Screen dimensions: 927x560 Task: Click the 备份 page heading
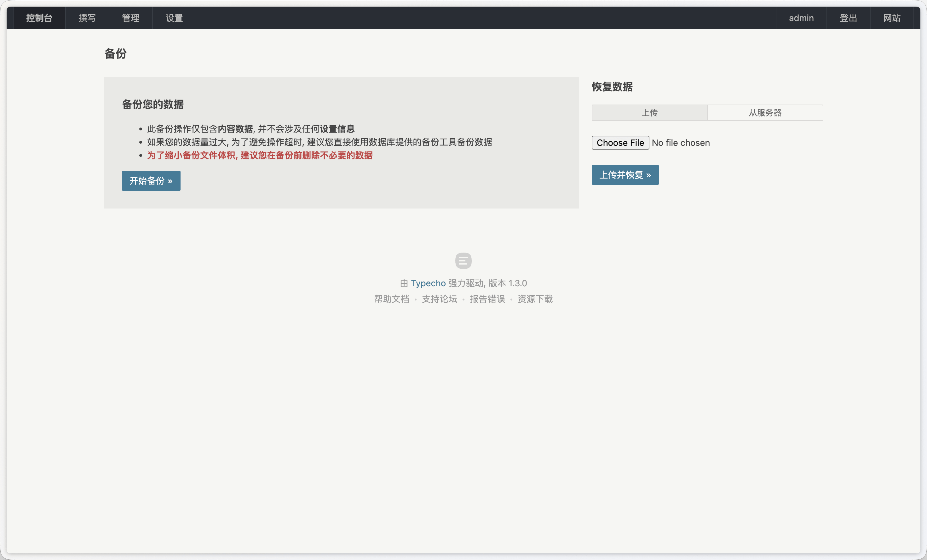click(x=116, y=54)
